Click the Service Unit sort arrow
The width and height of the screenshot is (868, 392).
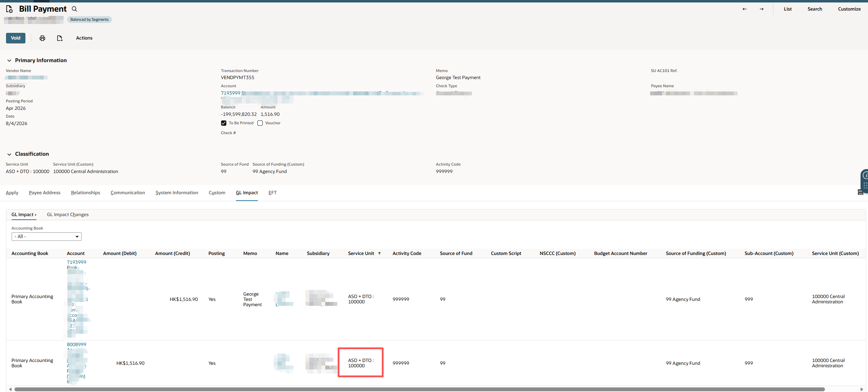coord(379,253)
